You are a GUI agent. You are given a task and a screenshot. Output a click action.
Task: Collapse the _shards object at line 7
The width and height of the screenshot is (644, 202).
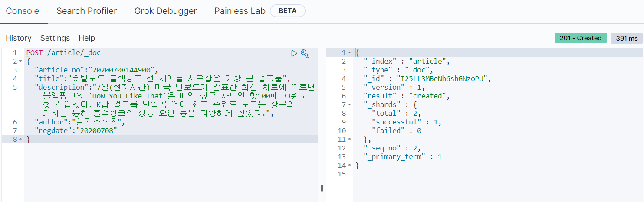click(x=350, y=105)
